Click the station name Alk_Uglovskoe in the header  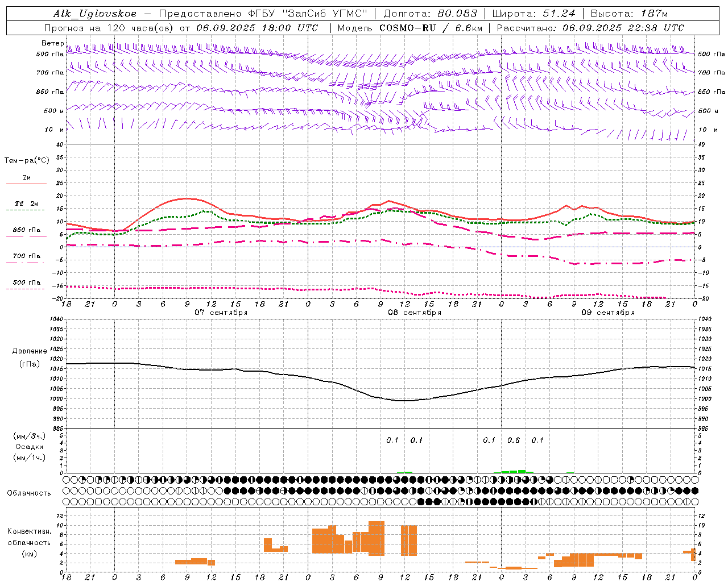coord(95,14)
